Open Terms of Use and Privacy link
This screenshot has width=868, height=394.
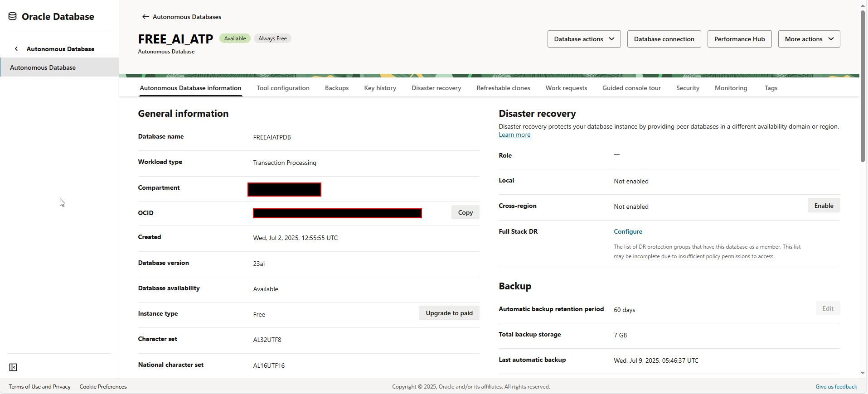click(39, 387)
